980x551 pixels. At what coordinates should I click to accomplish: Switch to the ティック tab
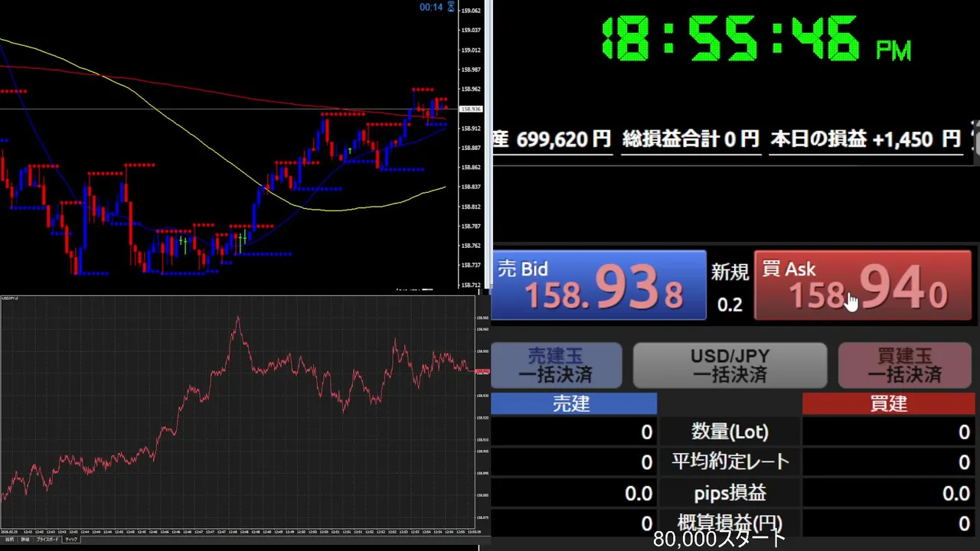[x=71, y=540]
